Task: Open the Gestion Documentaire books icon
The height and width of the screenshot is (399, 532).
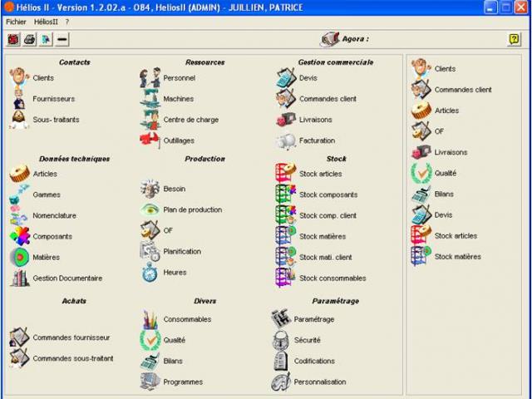Action: pos(19,278)
